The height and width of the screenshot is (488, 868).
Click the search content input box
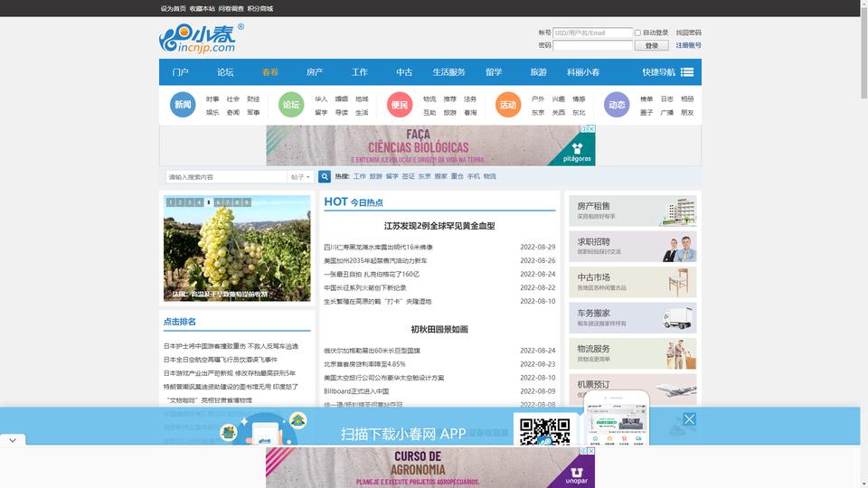coord(226,177)
